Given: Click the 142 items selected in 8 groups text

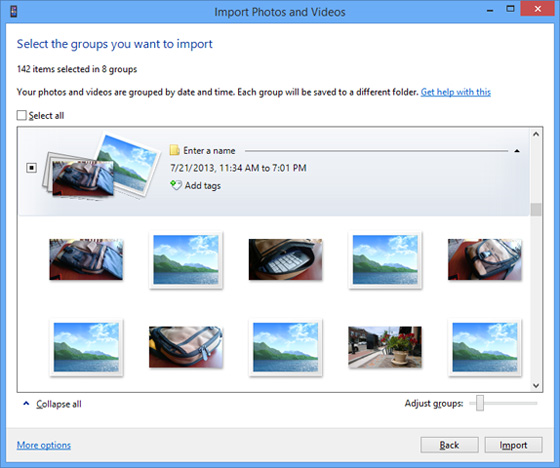Looking at the screenshot, I should pyautogui.click(x=77, y=69).
